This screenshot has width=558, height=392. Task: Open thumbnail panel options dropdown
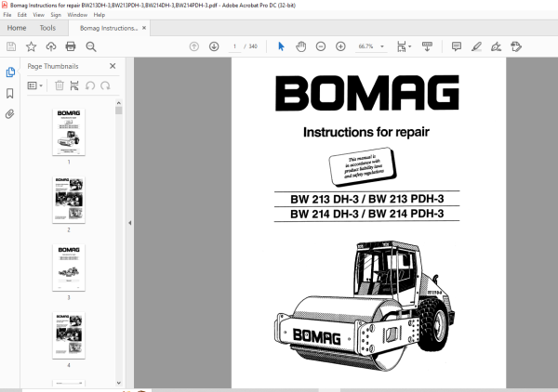pyautogui.click(x=35, y=85)
